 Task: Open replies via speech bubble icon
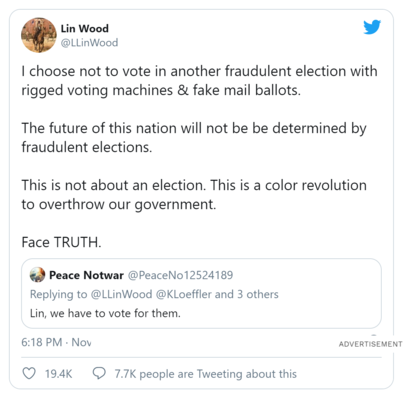tap(99, 374)
